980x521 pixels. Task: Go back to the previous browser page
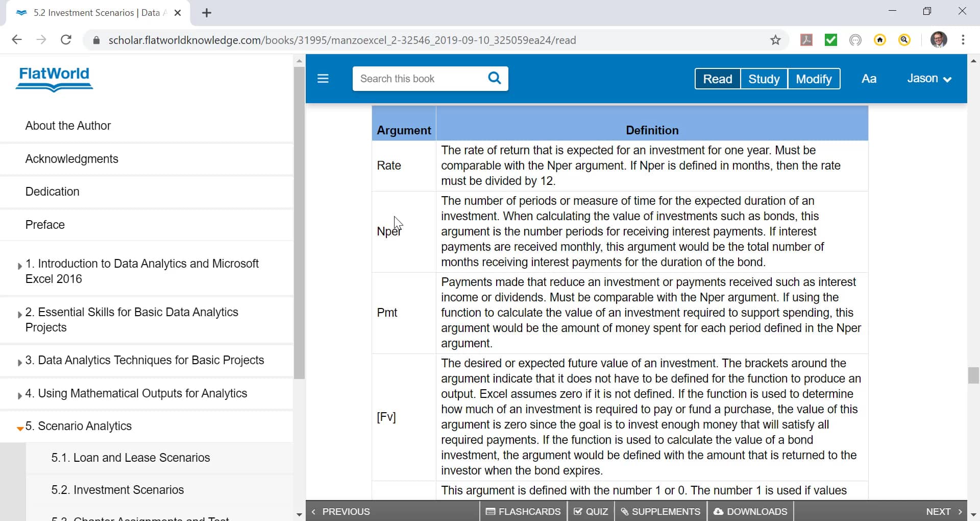pyautogui.click(x=17, y=40)
